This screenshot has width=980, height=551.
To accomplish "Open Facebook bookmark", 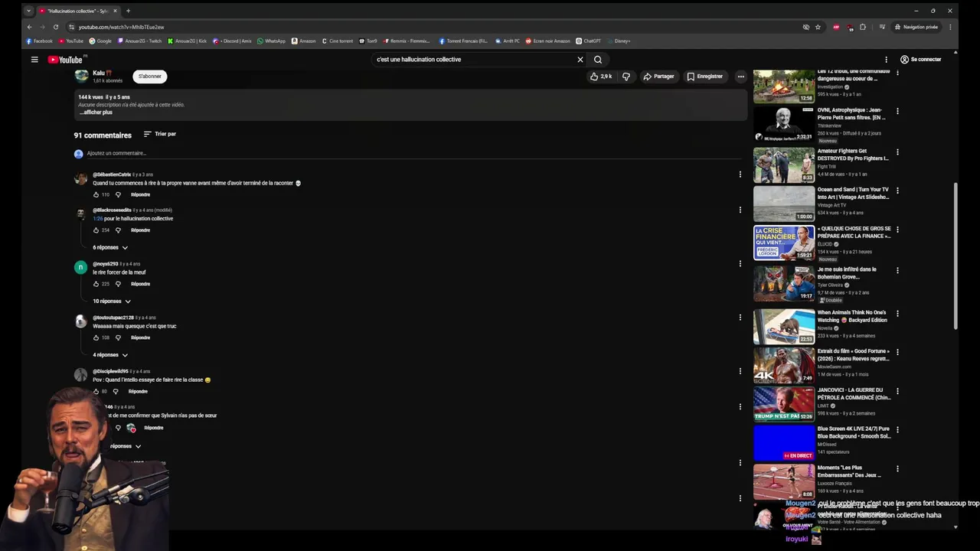I will click(39, 41).
